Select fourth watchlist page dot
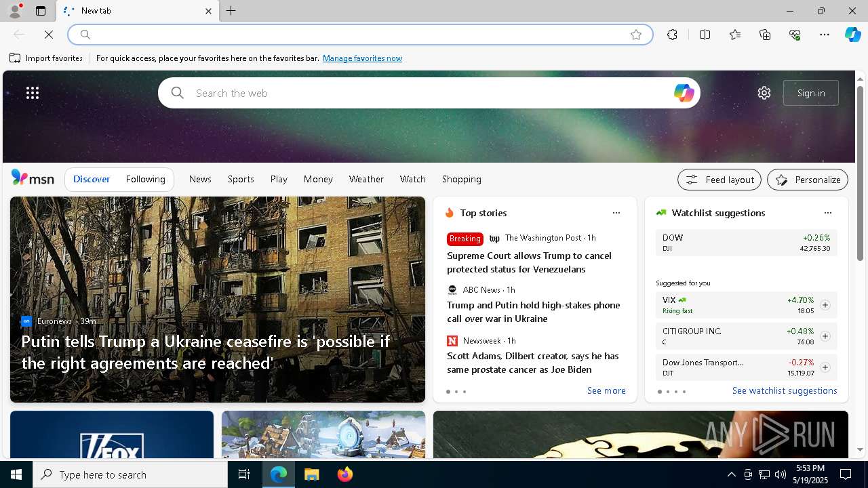Screen dimensions: 868x488 (x=684, y=392)
